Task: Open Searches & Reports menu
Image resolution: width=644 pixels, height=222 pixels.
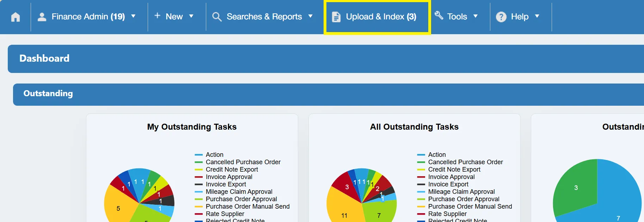Action: pos(265,17)
